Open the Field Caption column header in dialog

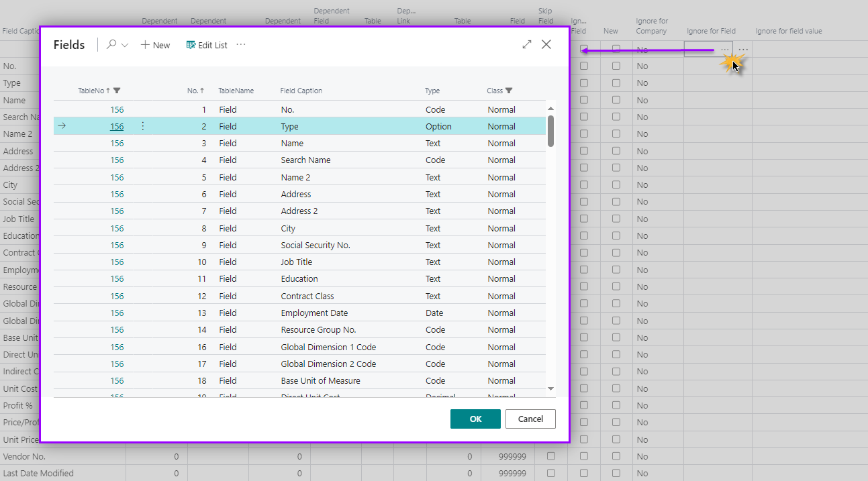click(301, 91)
